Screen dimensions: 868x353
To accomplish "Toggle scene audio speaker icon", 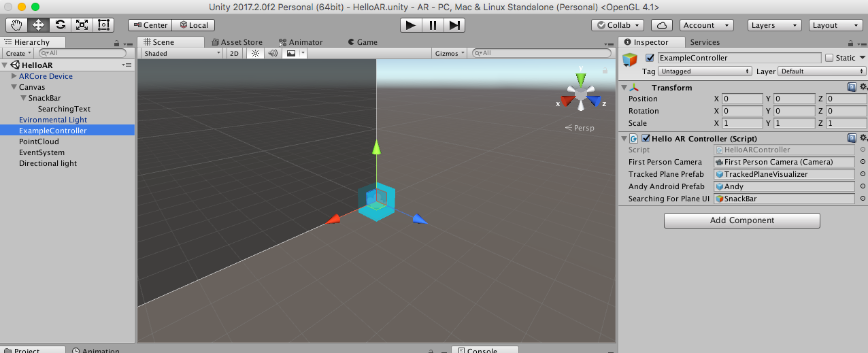I will pos(272,53).
